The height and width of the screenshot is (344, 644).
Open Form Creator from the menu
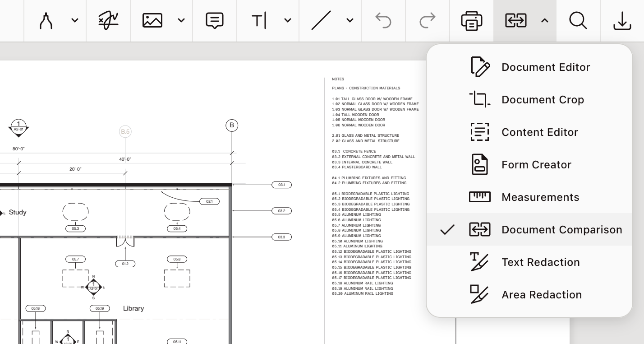[536, 164]
